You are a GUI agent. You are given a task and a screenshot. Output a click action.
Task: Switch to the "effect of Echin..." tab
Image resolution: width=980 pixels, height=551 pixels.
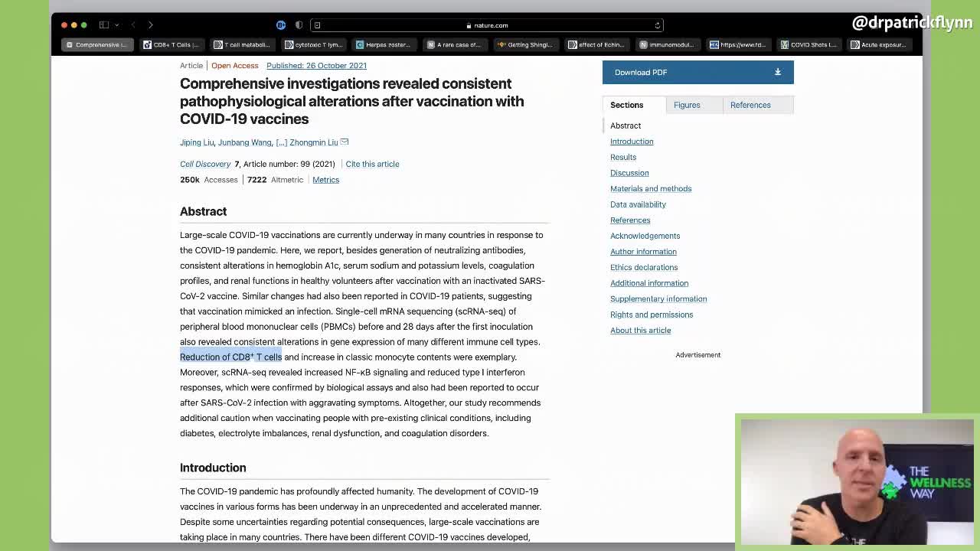596,44
